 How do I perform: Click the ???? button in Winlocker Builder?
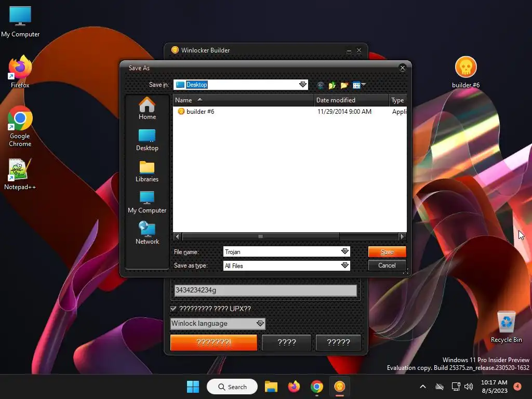point(287,342)
